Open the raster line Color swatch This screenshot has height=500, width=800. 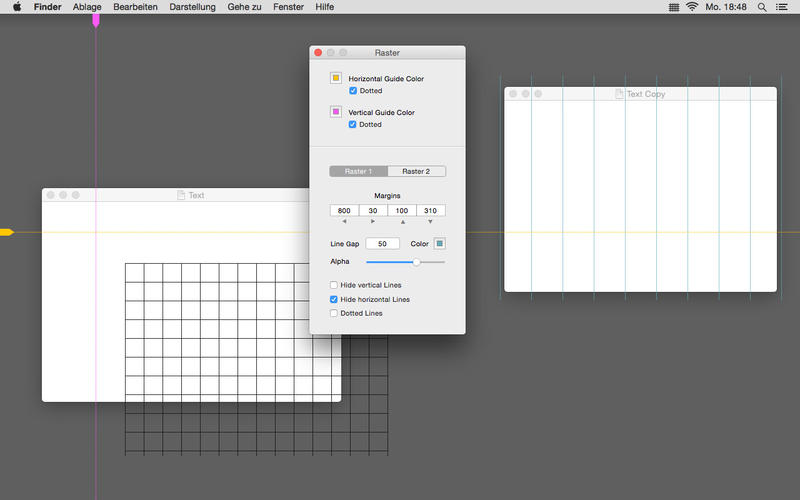click(x=439, y=243)
